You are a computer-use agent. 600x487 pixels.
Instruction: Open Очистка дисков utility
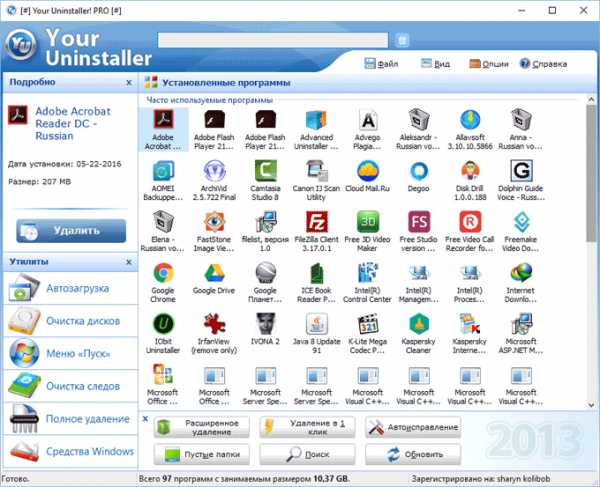point(70,321)
